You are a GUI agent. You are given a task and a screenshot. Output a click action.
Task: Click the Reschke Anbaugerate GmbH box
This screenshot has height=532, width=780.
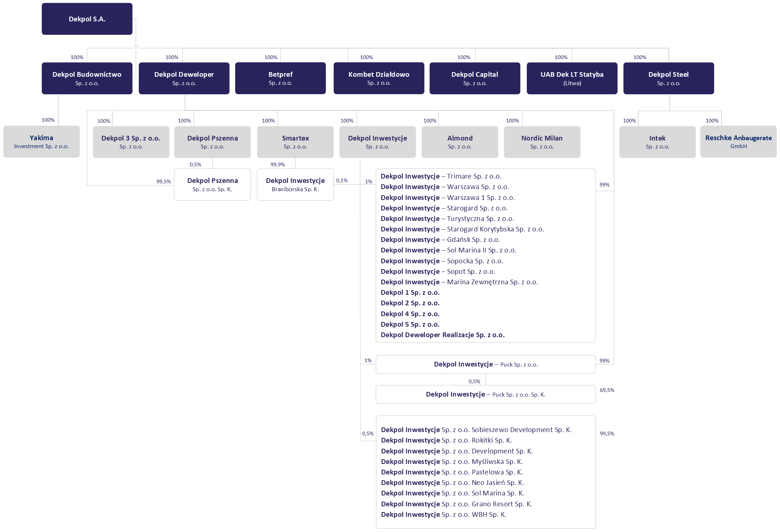pyautogui.click(x=738, y=142)
